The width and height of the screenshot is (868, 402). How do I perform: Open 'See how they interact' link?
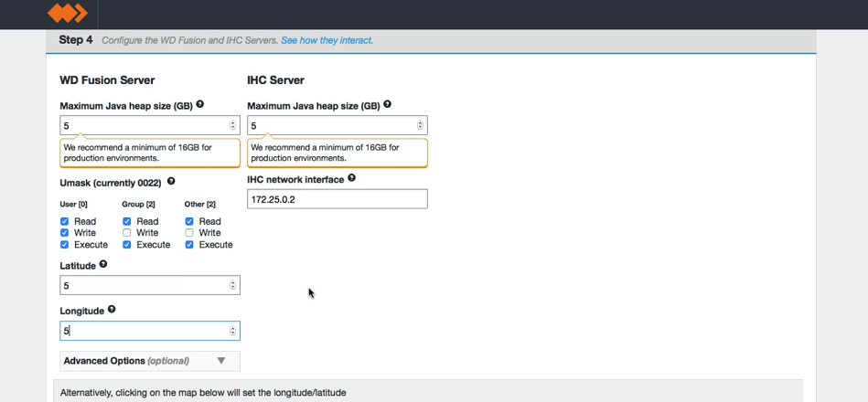[x=327, y=40]
